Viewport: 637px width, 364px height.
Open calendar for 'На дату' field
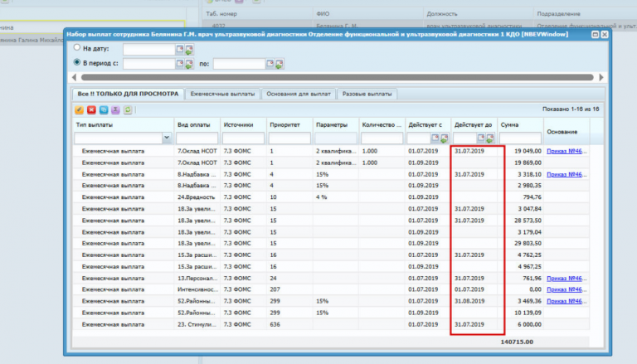click(x=179, y=49)
